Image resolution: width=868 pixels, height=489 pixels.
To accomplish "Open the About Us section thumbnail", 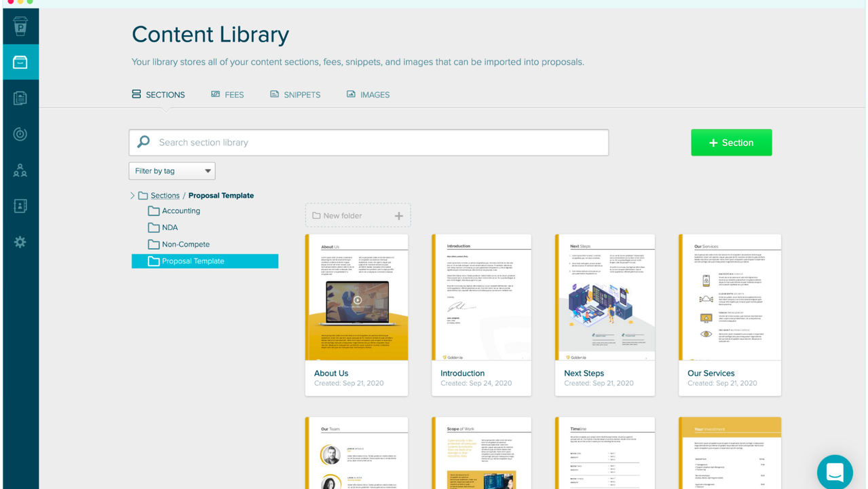I will click(356, 297).
